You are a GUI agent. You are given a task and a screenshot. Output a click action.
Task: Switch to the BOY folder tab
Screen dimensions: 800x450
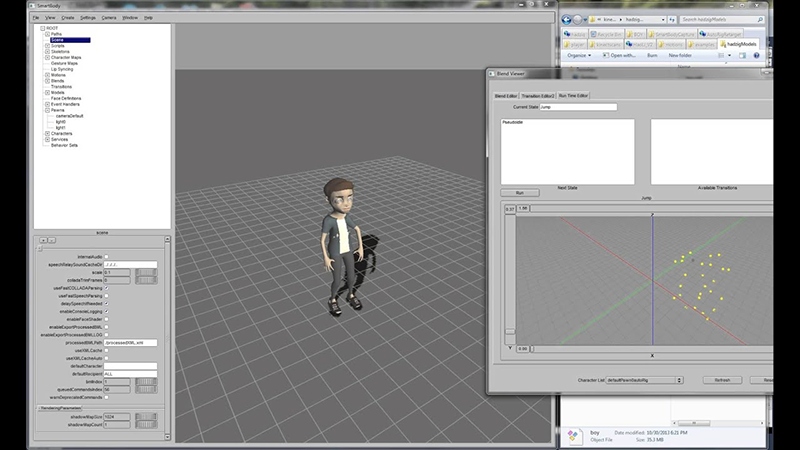click(635, 34)
